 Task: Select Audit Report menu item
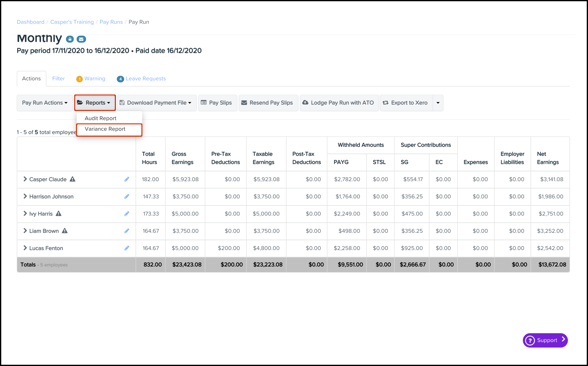(100, 118)
